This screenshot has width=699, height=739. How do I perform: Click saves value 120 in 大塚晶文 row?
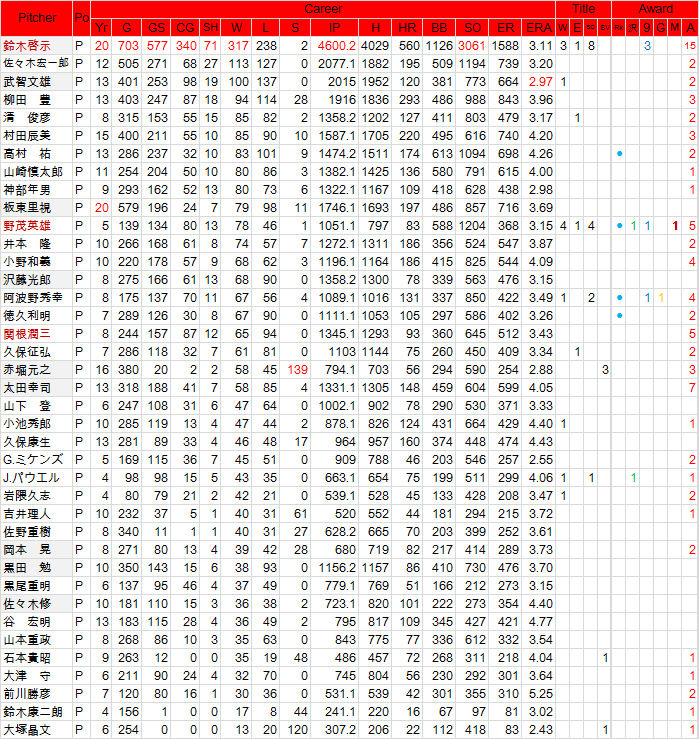point(297,730)
